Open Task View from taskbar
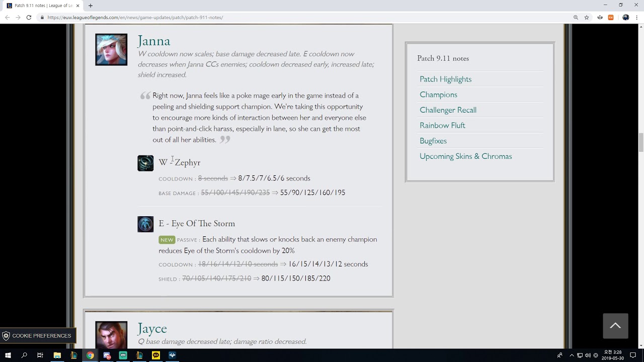The height and width of the screenshot is (362, 644). [40, 355]
